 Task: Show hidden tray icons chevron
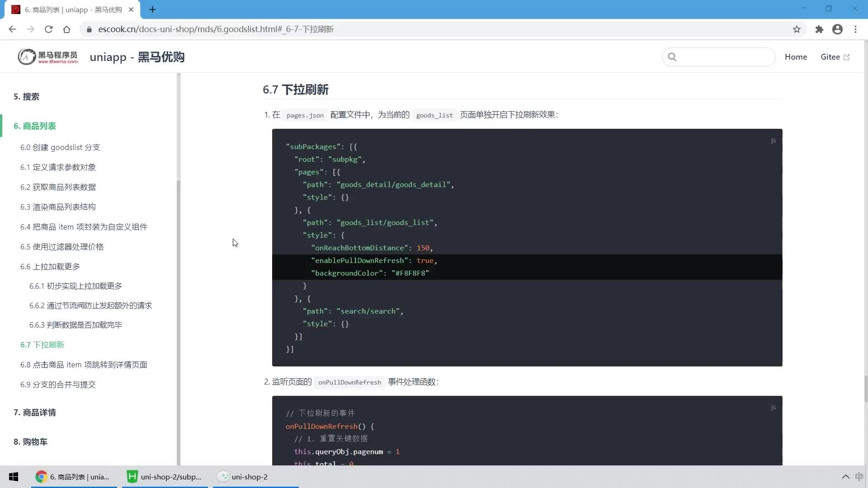[845, 477]
